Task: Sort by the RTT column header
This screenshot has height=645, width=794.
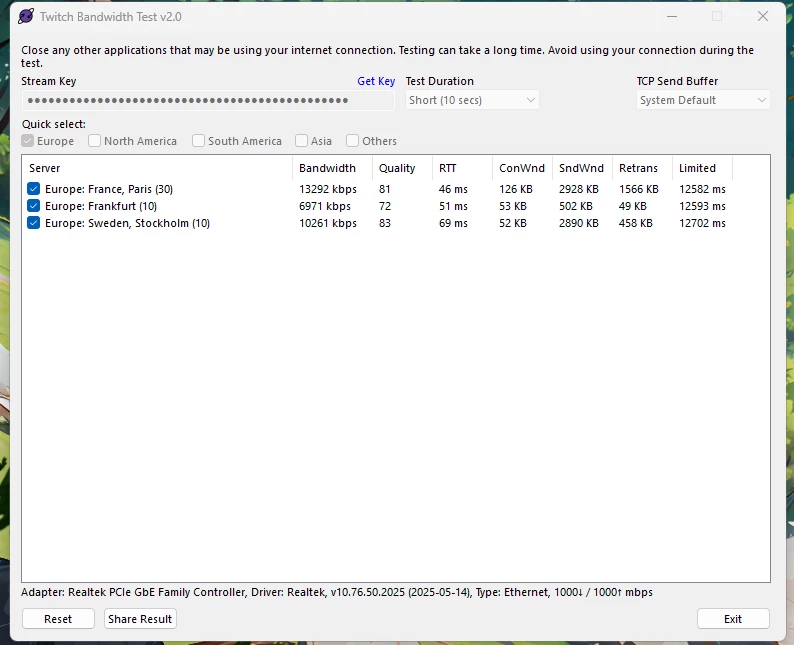Action: point(462,168)
